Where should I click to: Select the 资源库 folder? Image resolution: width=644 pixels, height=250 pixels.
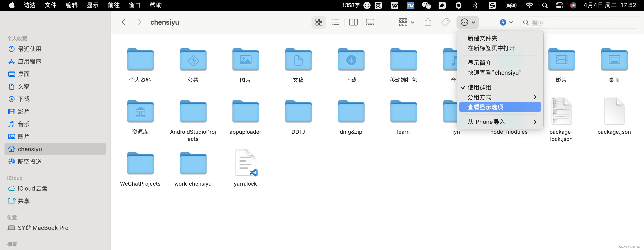pyautogui.click(x=140, y=111)
